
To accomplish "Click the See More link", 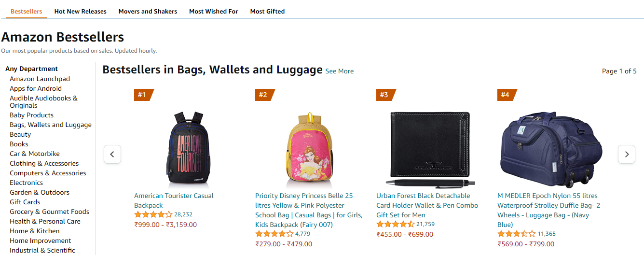I will coord(339,71).
